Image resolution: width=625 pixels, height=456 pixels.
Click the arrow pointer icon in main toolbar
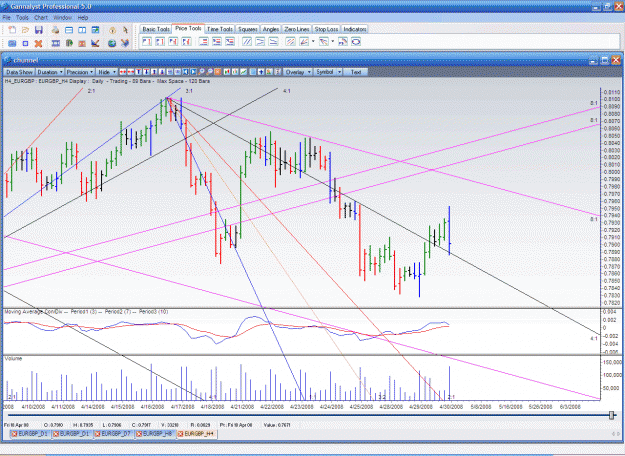click(x=125, y=30)
